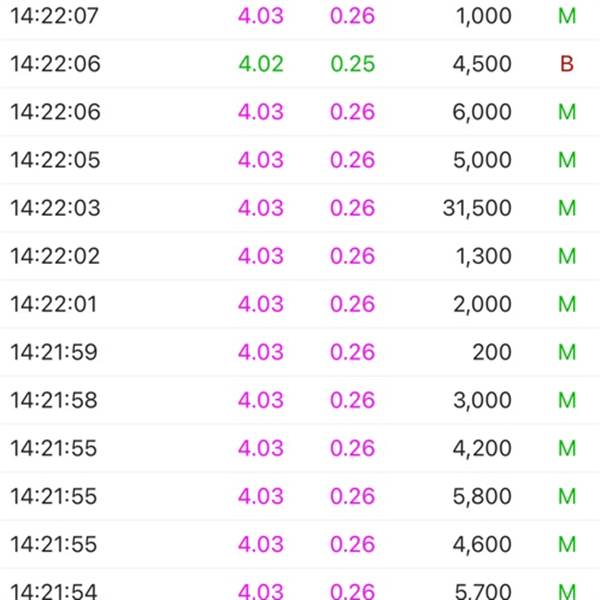Screen dimensions: 600x600
Task: Tap the 200 volume at 14:21:59
Action: point(492,352)
